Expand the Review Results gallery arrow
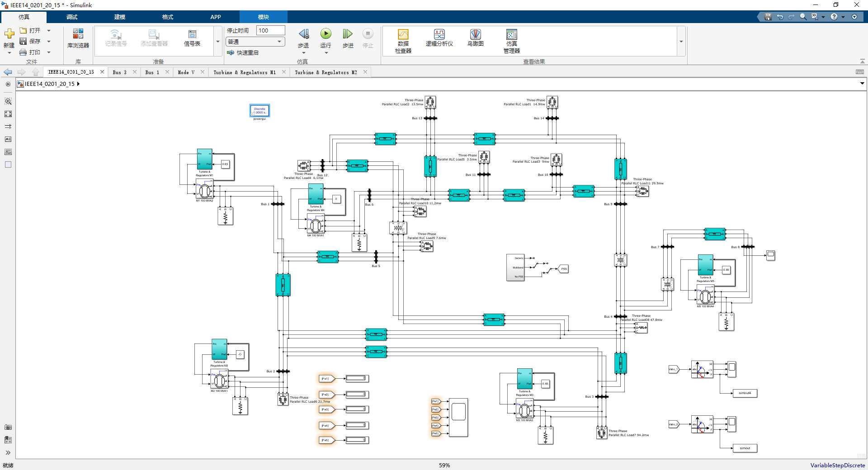The width and height of the screenshot is (868, 470). tap(681, 41)
